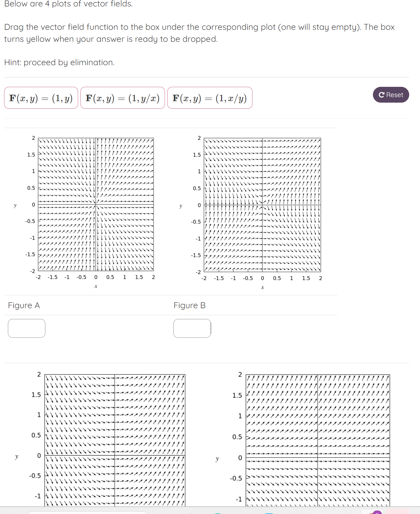420x514 pixels.
Task: Select the F(x,y) = (1, y) chip
Action: pyautogui.click(x=41, y=98)
